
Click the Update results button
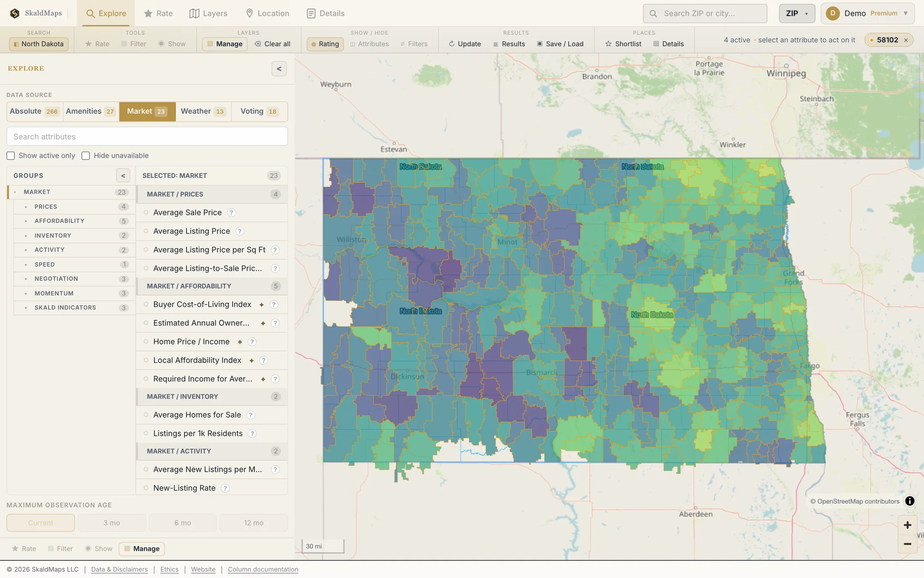coord(465,44)
